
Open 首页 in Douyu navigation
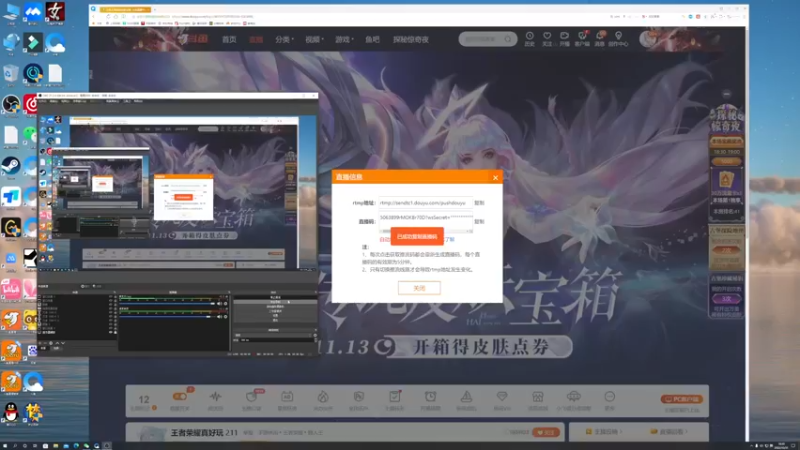click(229, 39)
